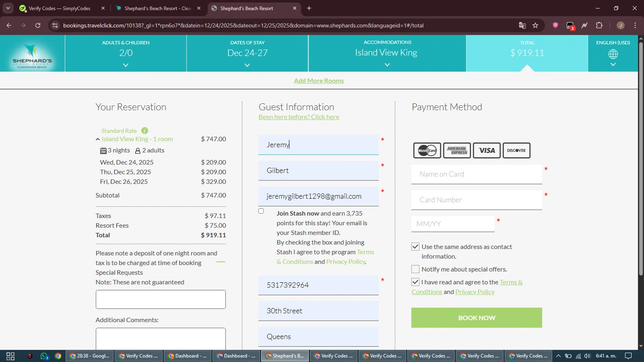This screenshot has width=644, height=362.
Task: Click the Add More Rooms link
Action: point(319,81)
